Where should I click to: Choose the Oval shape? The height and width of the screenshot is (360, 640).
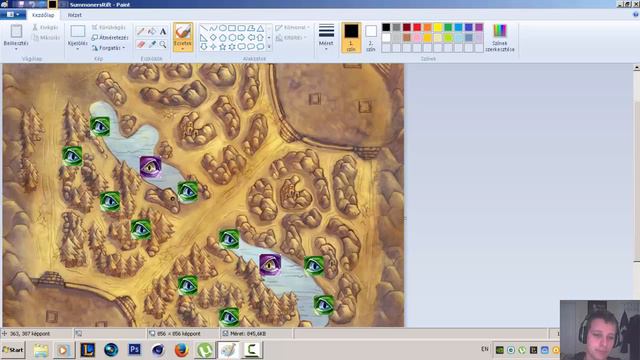[222, 28]
